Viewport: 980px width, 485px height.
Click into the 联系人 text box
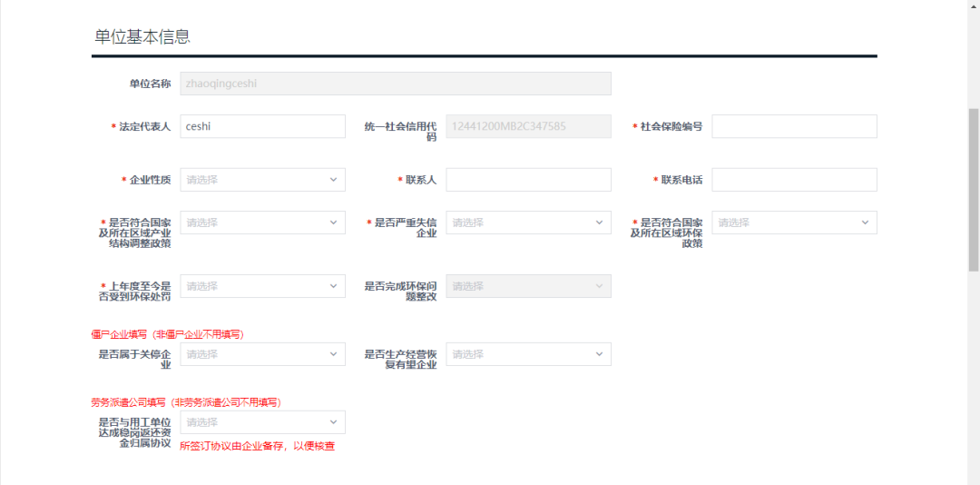(x=528, y=180)
